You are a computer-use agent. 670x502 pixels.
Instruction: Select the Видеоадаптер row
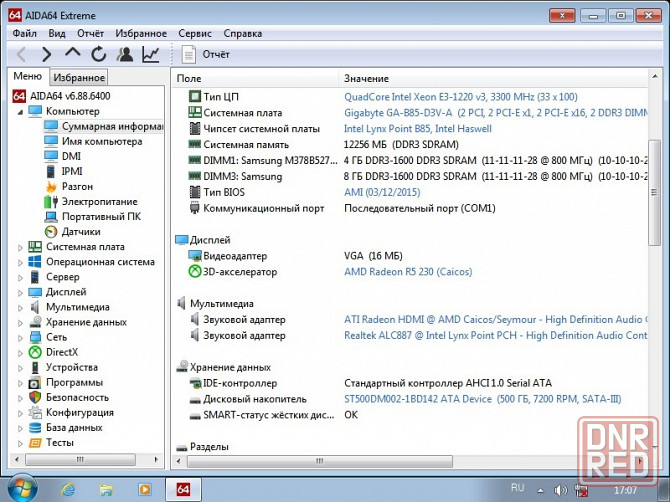(x=410, y=256)
